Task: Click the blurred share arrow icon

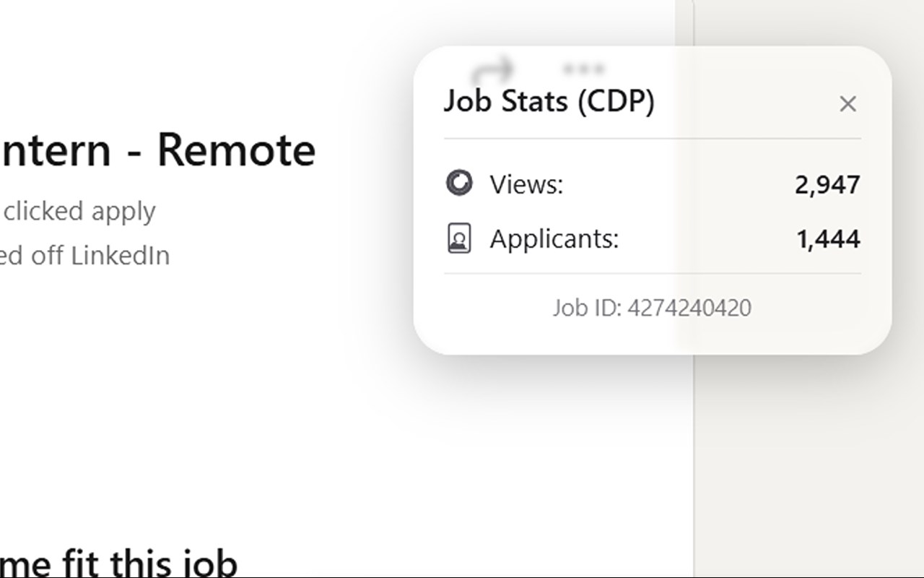Action: click(x=493, y=70)
